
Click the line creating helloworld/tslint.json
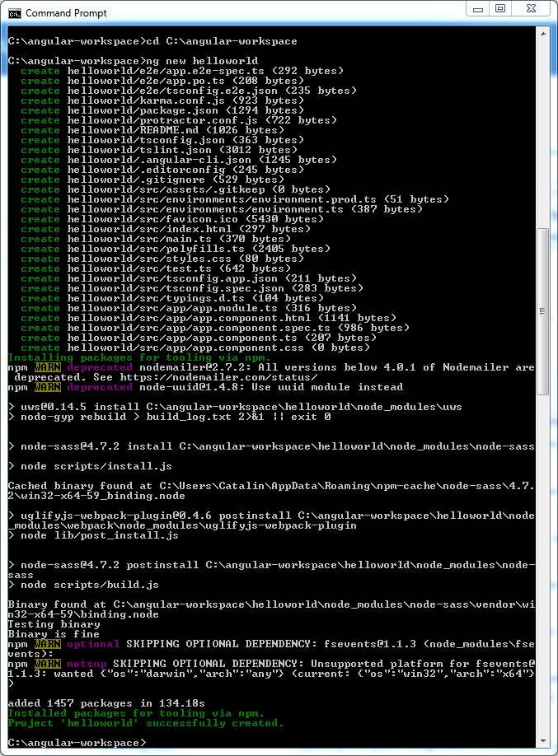[x=159, y=150]
